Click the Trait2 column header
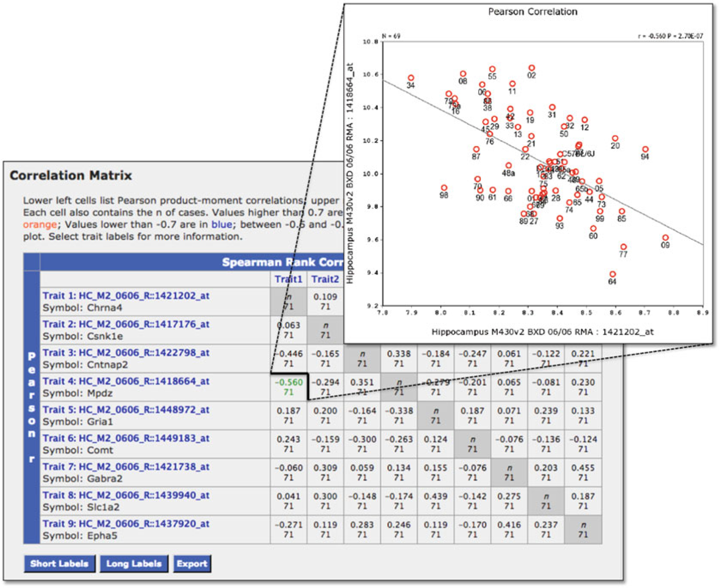The image size is (720, 588). (x=325, y=279)
